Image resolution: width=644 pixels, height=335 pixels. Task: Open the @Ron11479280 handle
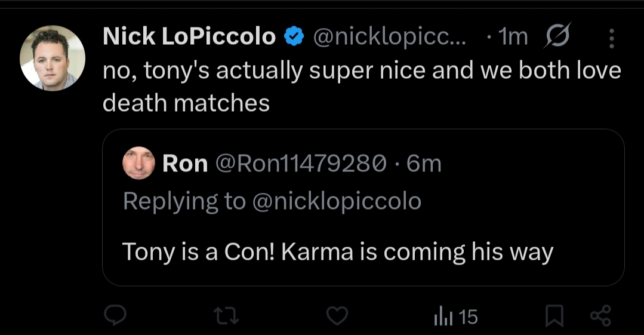click(x=301, y=163)
